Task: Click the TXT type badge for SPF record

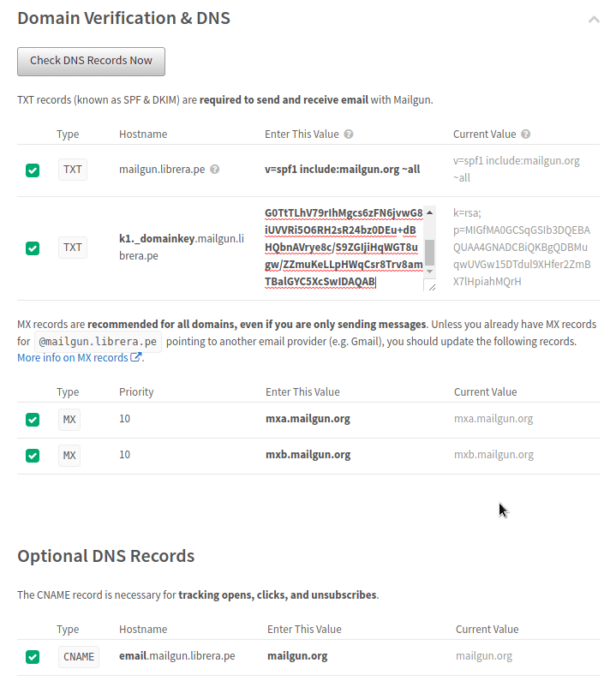Action: pos(73,170)
